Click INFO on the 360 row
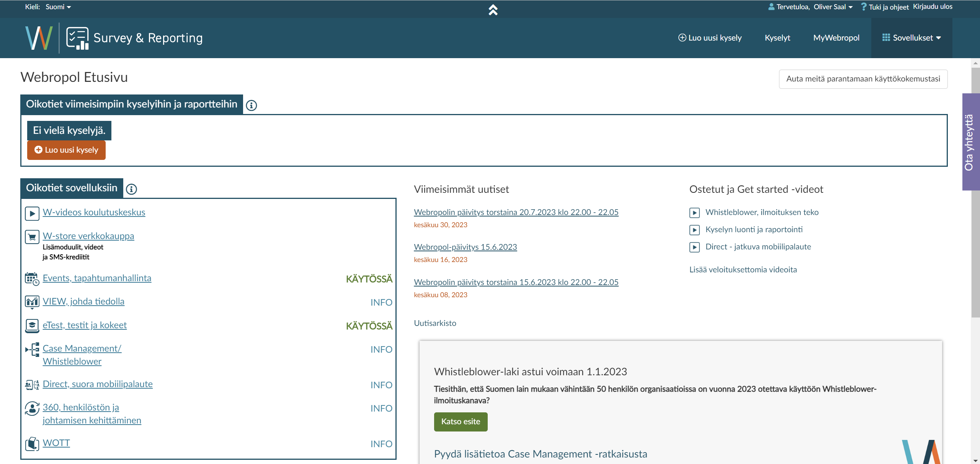This screenshot has width=980, height=464. click(381, 409)
